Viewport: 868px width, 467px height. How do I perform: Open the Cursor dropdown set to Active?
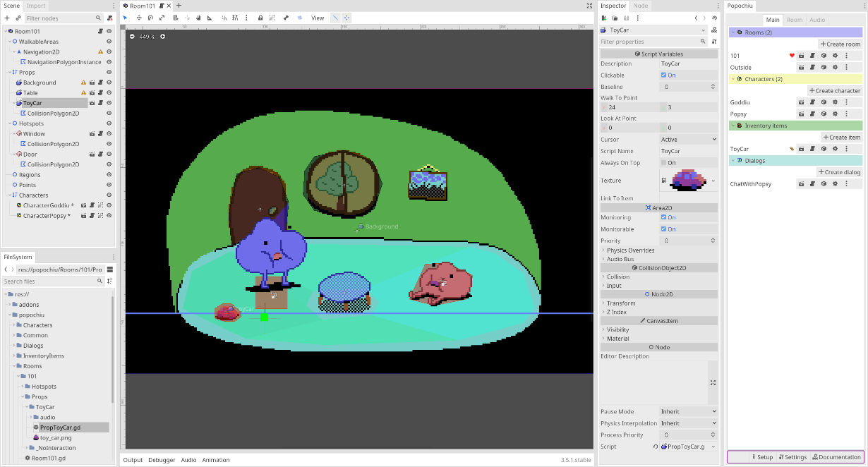click(x=689, y=140)
